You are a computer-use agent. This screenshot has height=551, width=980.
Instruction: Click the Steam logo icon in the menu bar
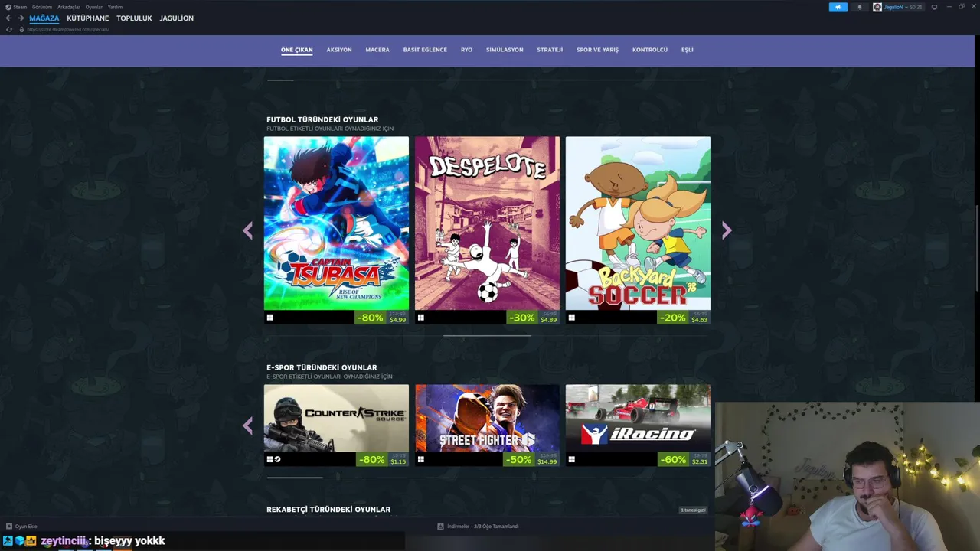click(x=8, y=7)
